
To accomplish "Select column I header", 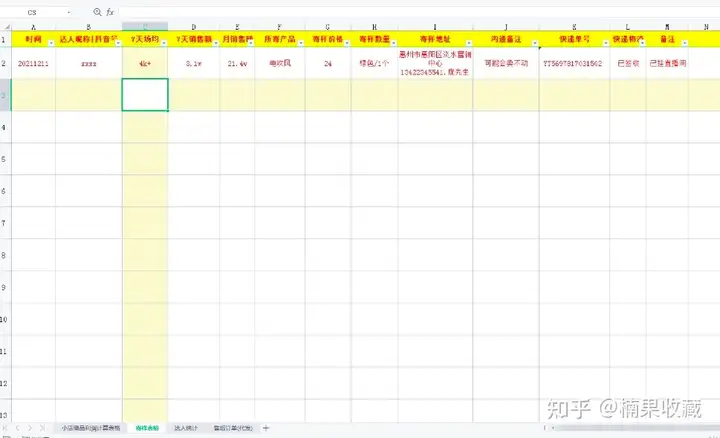I will (x=435, y=27).
